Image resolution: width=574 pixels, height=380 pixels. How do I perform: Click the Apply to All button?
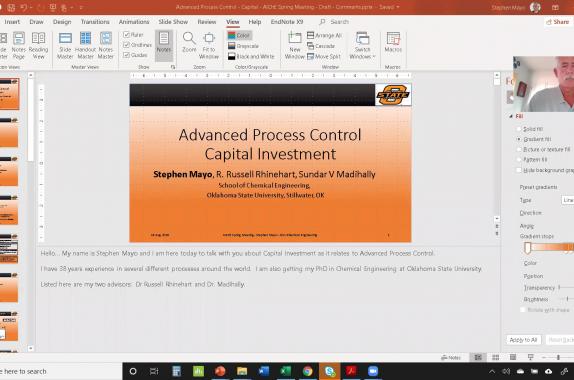point(523,340)
